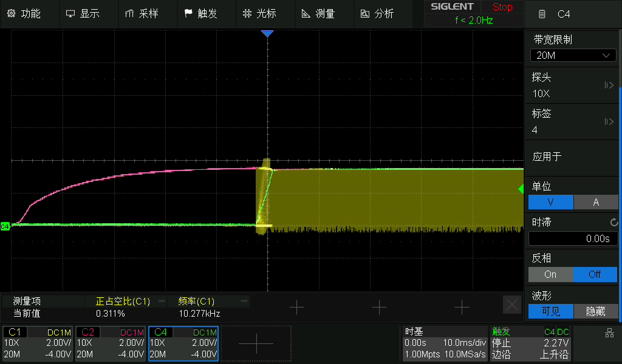The width and height of the screenshot is (622, 364).
Task: Click the 10.0ms/div timebase value
Action: [x=464, y=343]
